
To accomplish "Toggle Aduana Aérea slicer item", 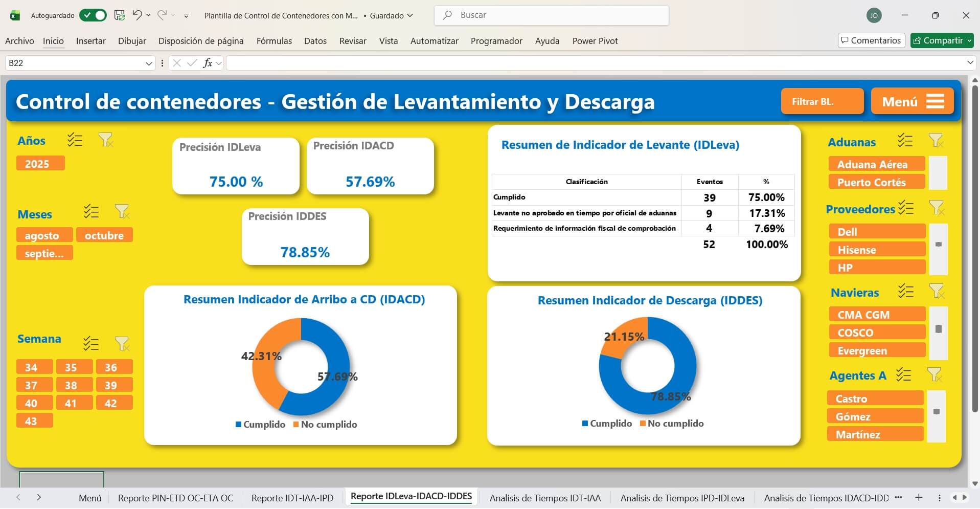I will [x=876, y=164].
